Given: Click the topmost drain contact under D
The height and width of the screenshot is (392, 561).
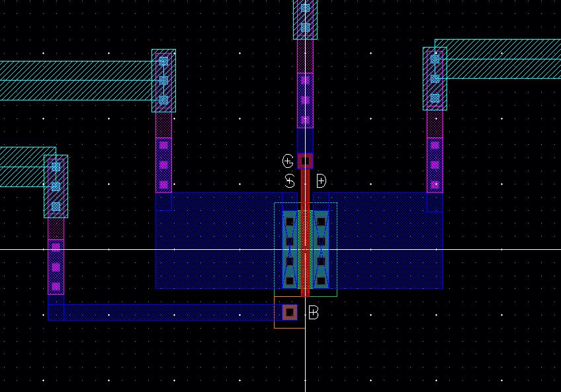Looking at the screenshot, I should 321,222.
